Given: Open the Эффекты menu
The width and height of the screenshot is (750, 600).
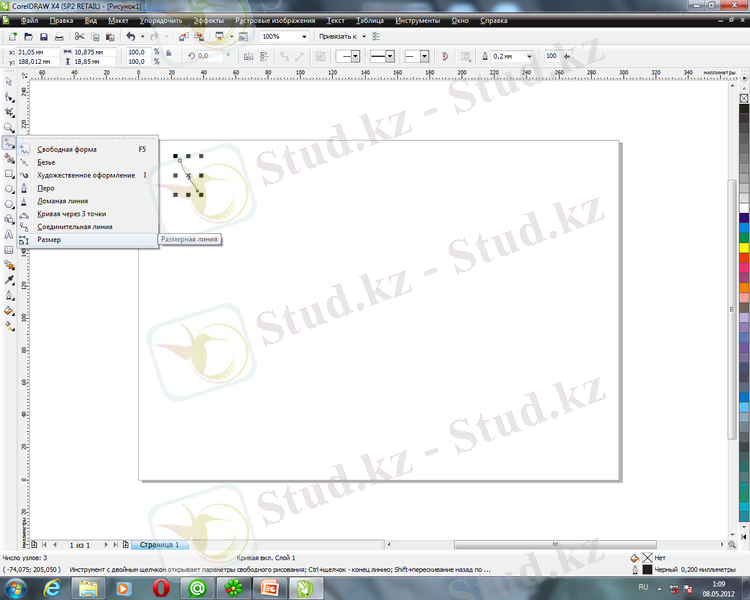Looking at the screenshot, I should (209, 21).
